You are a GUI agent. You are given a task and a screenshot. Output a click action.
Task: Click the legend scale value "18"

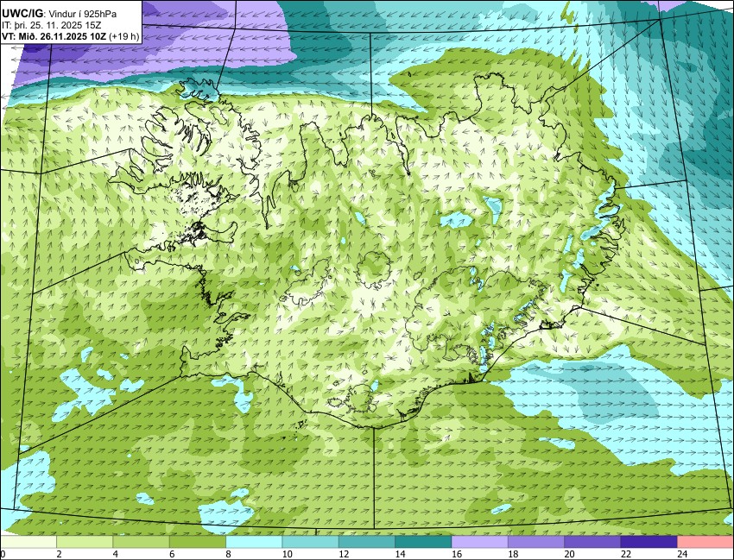(513, 554)
